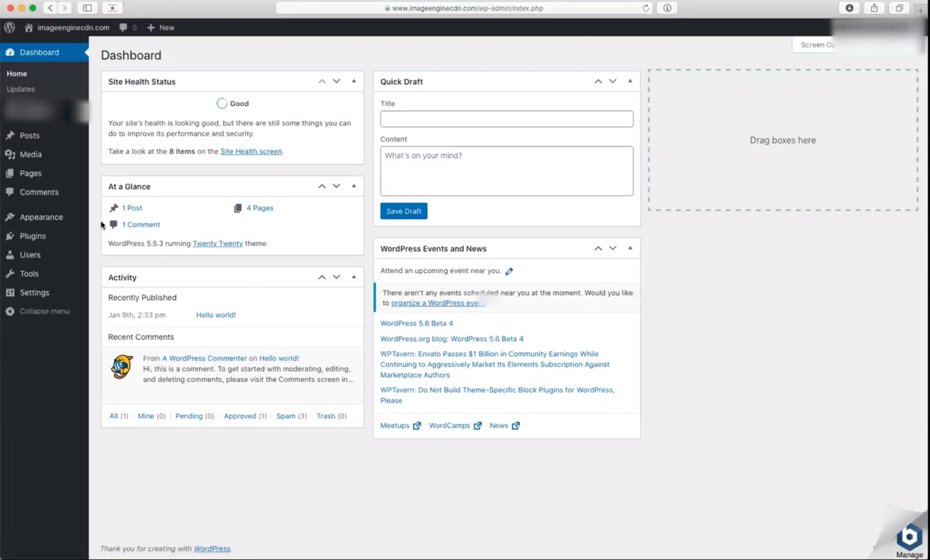This screenshot has height=560, width=930.
Task: Open Users icon in sidebar
Action: (10, 255)
